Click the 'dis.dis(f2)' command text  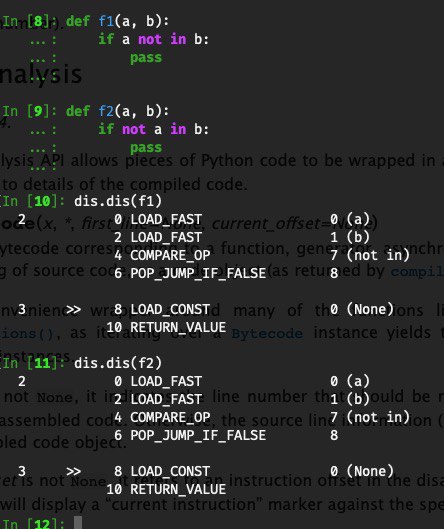[118, 363]
